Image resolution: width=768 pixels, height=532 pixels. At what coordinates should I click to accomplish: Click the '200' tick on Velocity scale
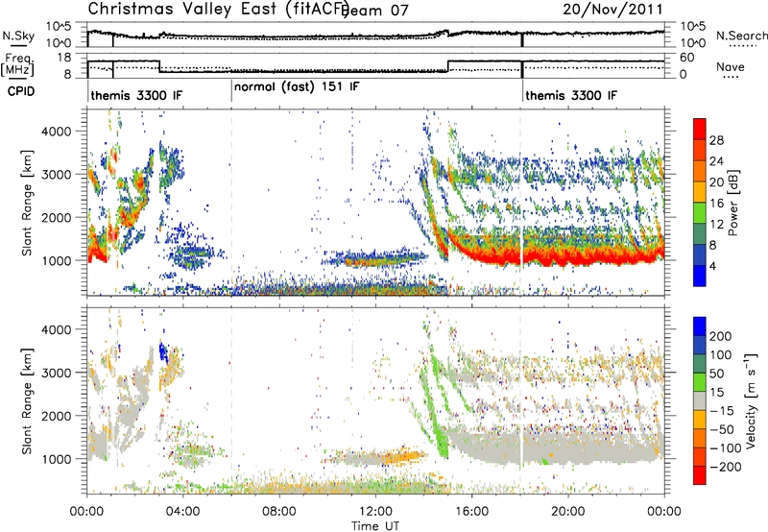721,336
